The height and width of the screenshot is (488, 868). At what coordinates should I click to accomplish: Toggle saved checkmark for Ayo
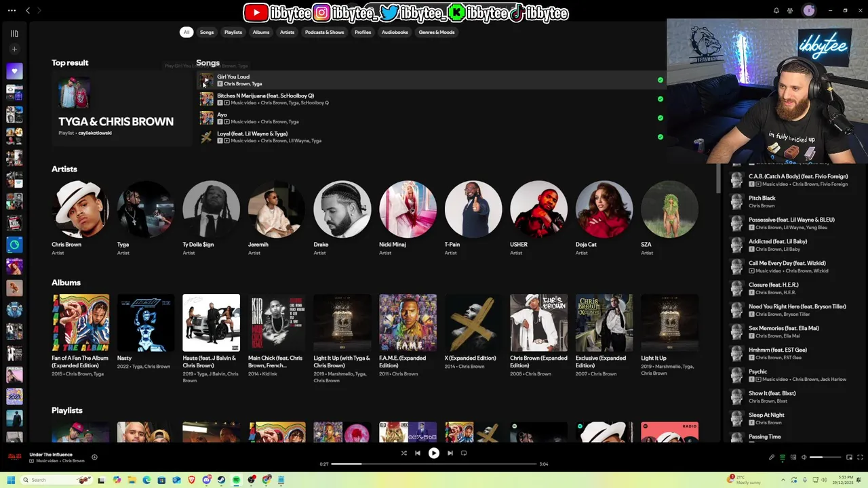pyautogui.click(x=660, y=118)
